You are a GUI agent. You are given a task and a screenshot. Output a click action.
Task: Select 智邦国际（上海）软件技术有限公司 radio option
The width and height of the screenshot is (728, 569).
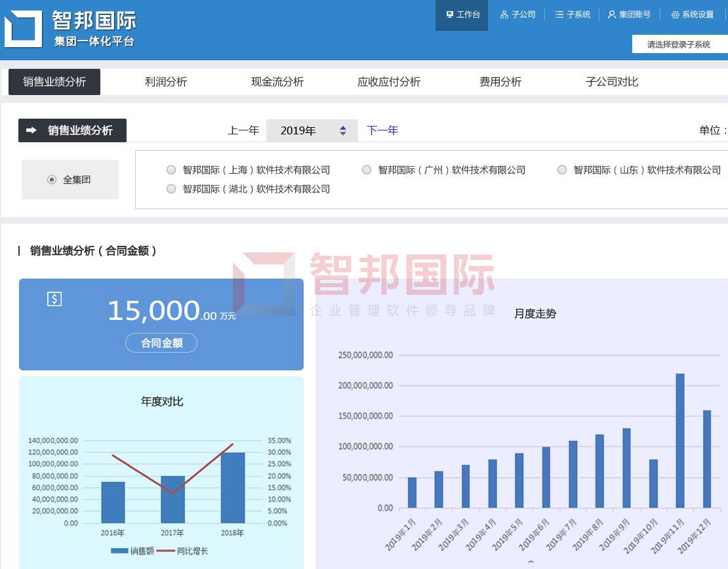(171, 170)
